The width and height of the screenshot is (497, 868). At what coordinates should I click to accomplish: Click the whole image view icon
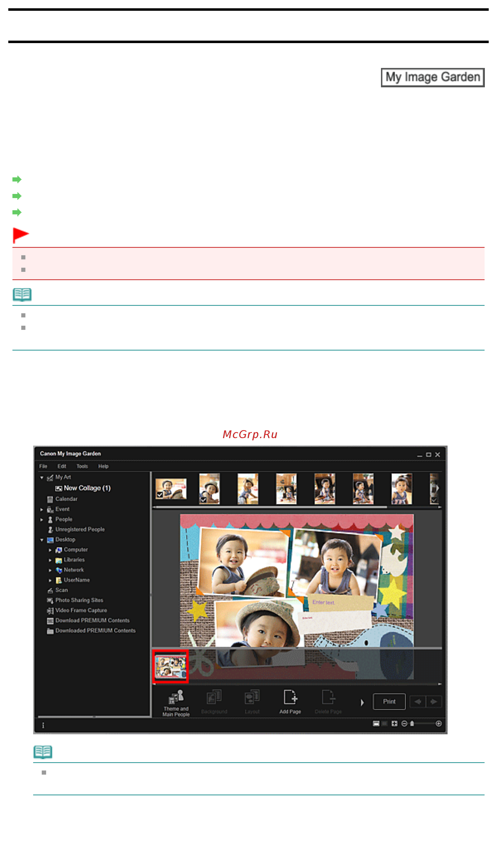[394, 724]
